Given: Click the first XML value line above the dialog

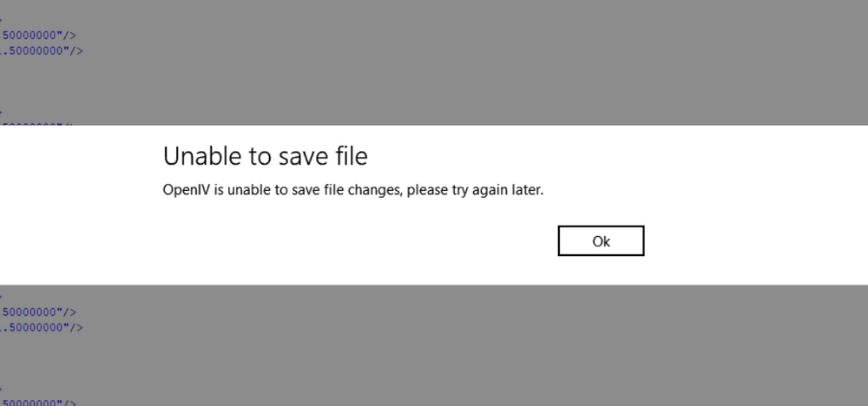Looking at the screenshot, I should [40, 36].
